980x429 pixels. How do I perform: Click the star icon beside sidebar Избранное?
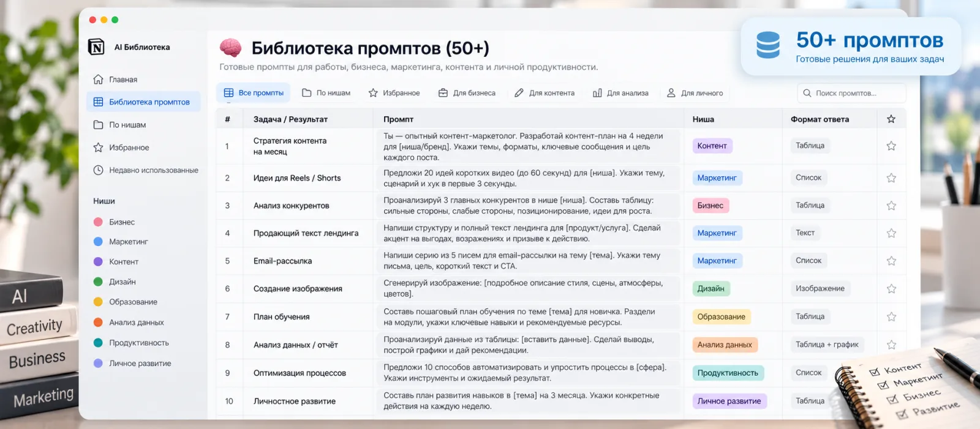point(98,147)
